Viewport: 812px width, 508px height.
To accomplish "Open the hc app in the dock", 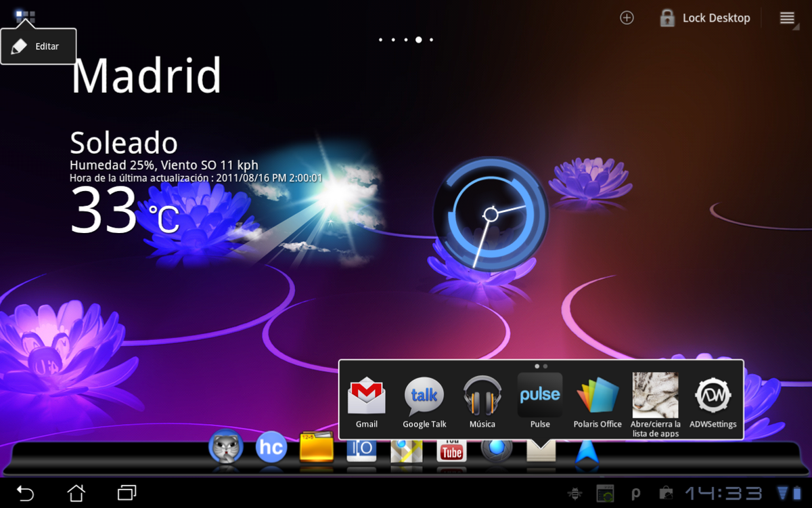I will pyautogui.click(x=271, y=448).
